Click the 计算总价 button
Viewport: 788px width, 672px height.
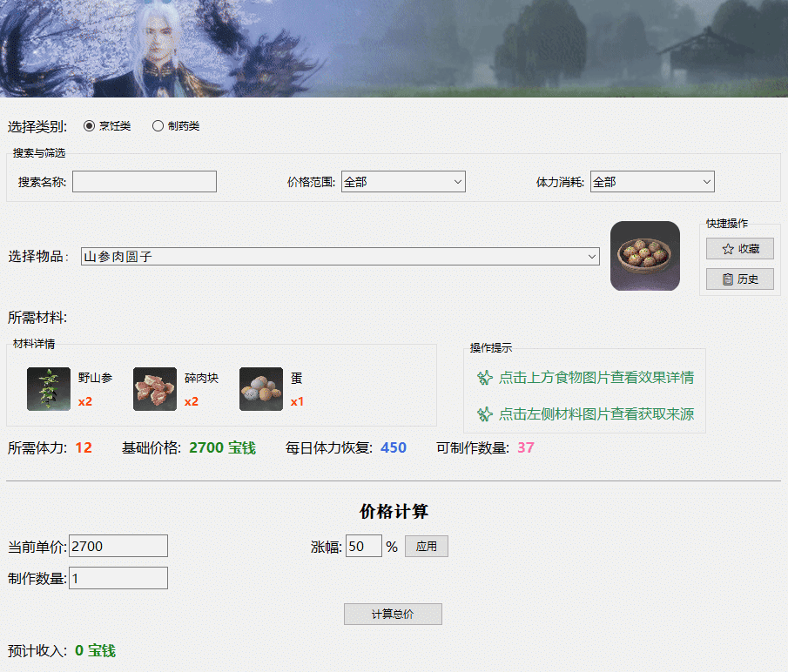coord(393,614)
